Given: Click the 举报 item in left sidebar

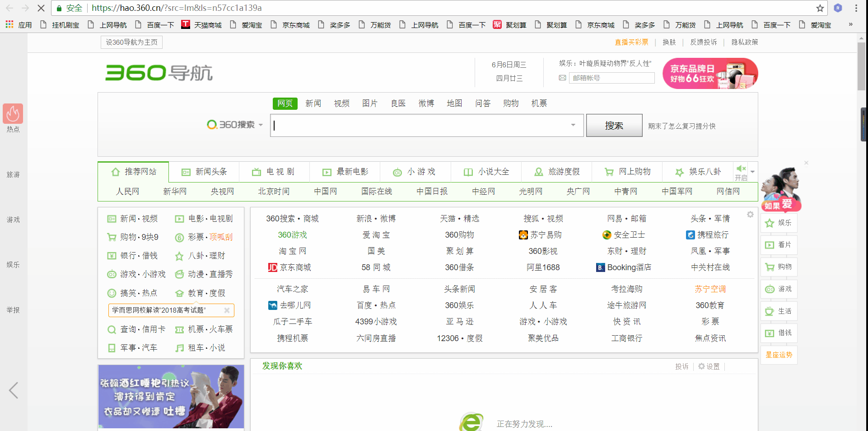Looking at the screenshot, I should pos(13,310).
